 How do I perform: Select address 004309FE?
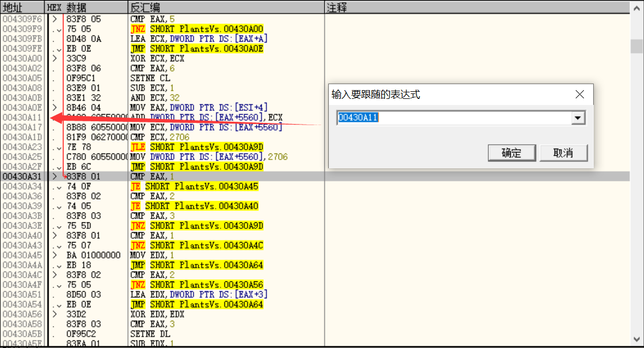[x=22, y=49]
